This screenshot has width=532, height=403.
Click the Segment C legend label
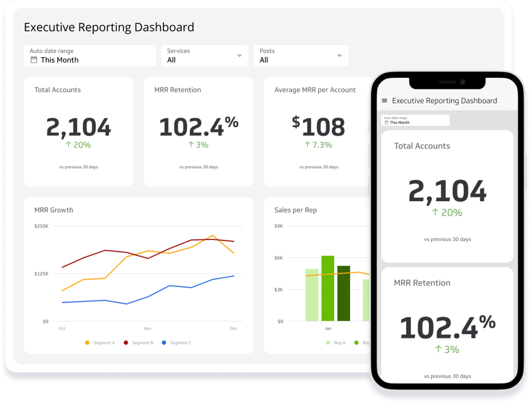180,343
